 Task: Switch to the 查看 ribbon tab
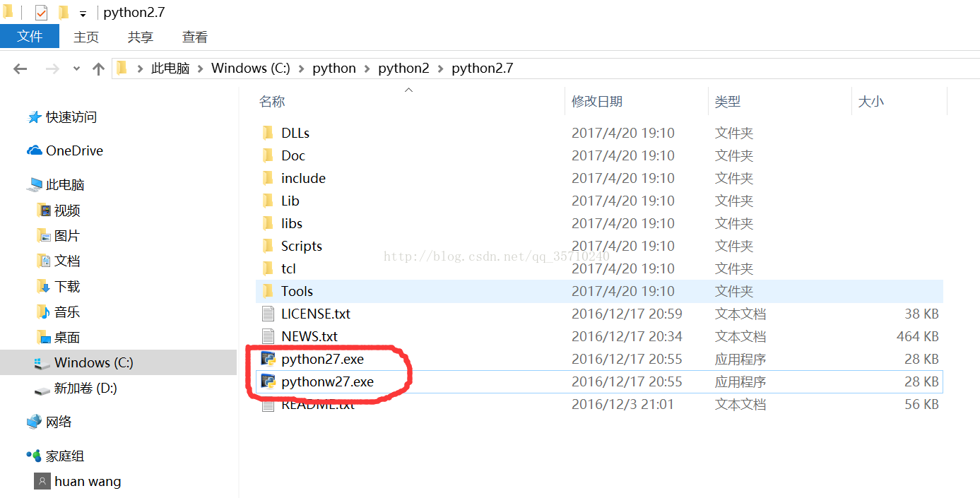coord(195,37)
